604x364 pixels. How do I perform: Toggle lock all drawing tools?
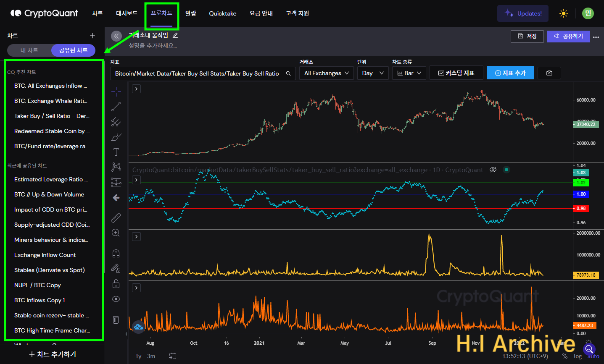coord(116,284)
